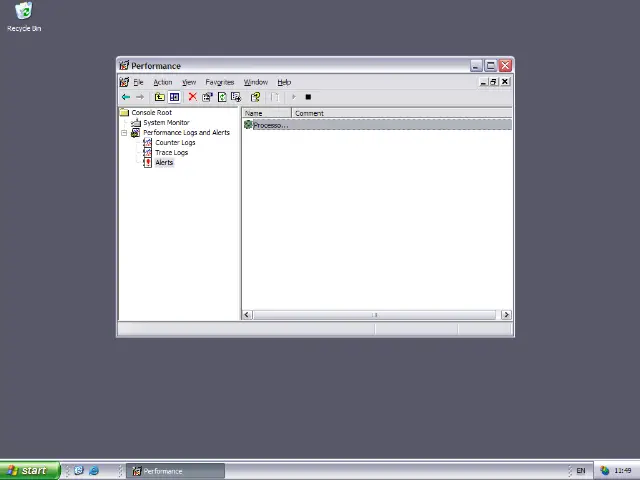640x480 pixels.
Task: Open Properties from the toolbar
Action: point(207,97)
